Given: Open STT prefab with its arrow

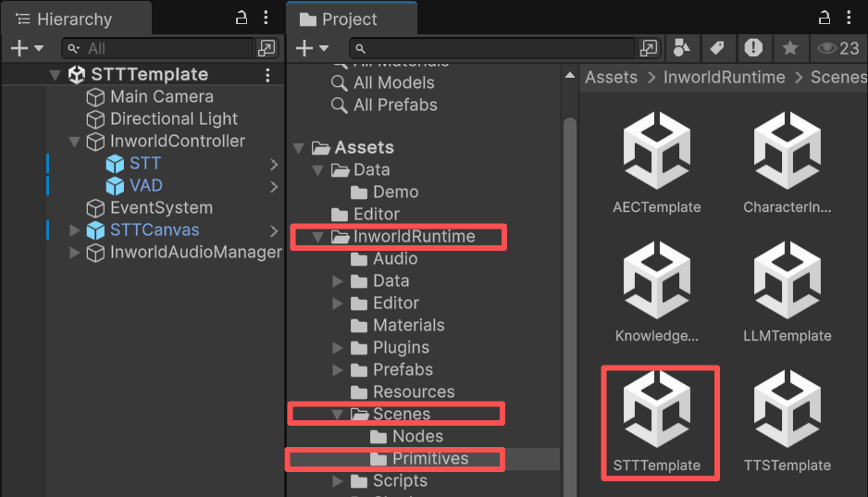Looking at the screenshot, I should coord(274,165).
